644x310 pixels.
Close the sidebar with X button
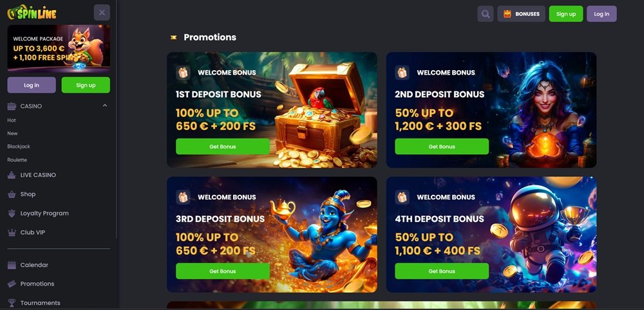pyautogui.click(x=102, y=13)
